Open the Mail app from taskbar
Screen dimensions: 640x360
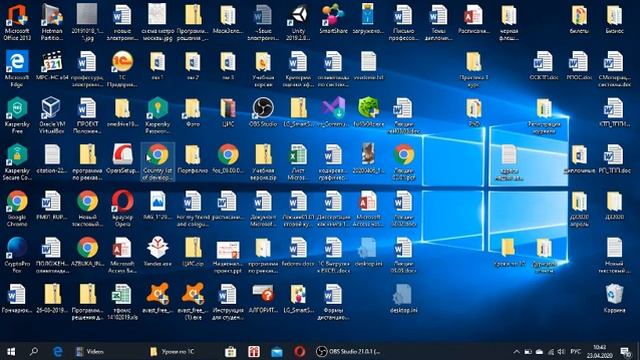(x=277, y=351)
